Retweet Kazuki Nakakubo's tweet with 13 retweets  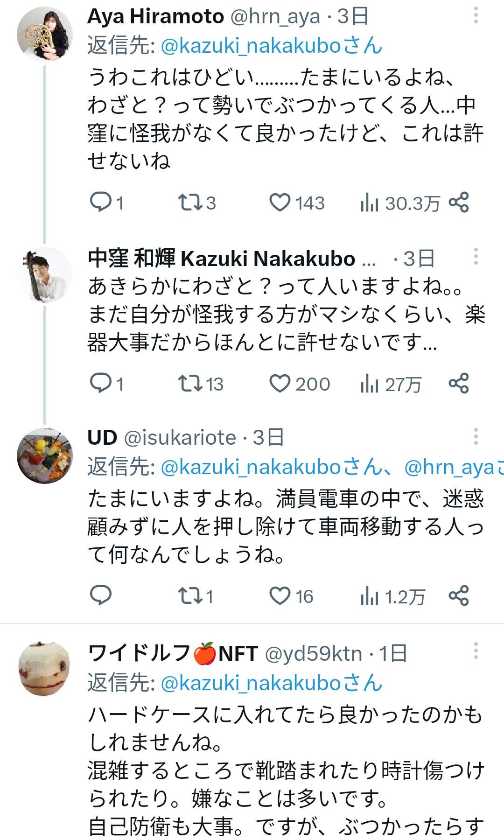(x=189, y=384)
